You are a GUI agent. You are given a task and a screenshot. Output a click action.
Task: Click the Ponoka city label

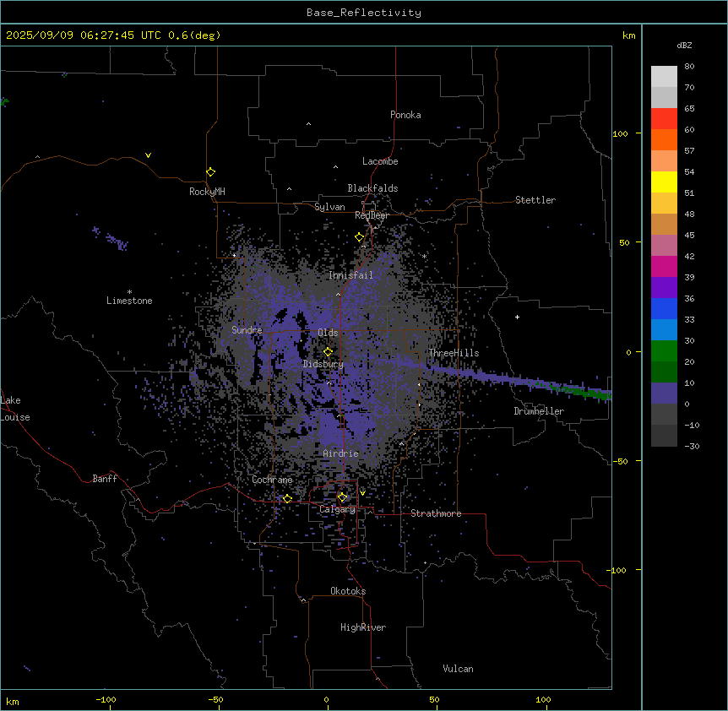point(405,115)
